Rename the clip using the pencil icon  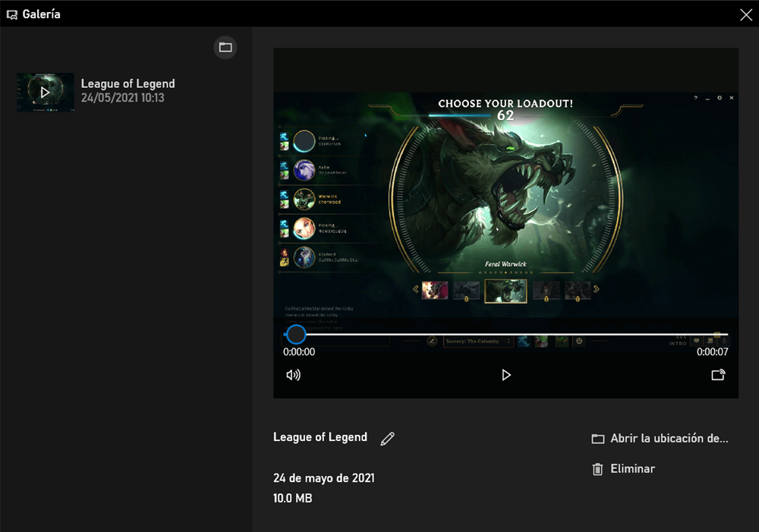387,438
